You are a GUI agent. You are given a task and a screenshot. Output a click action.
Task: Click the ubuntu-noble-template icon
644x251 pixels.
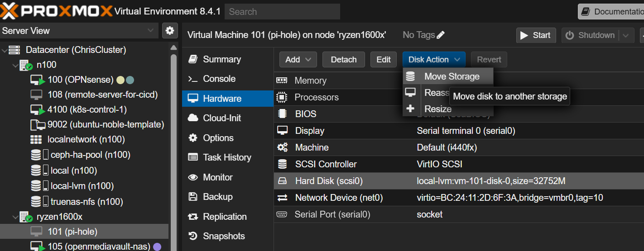point(37,125)
